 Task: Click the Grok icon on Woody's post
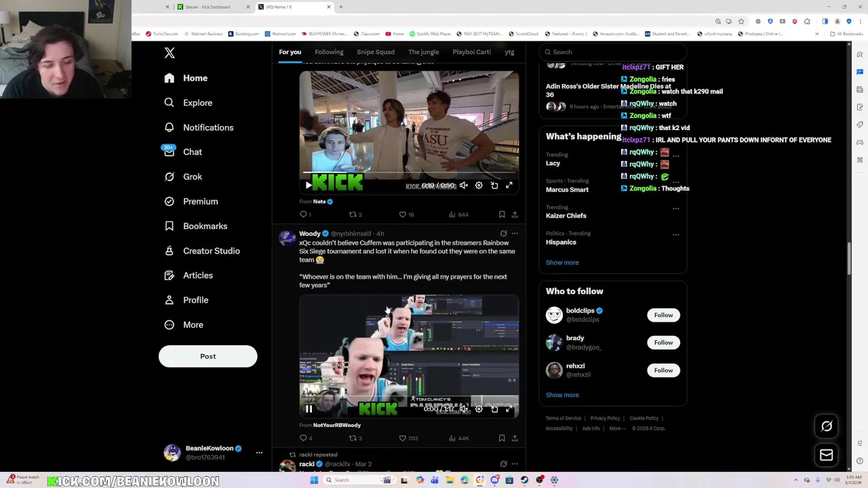(x=503, y=233)
